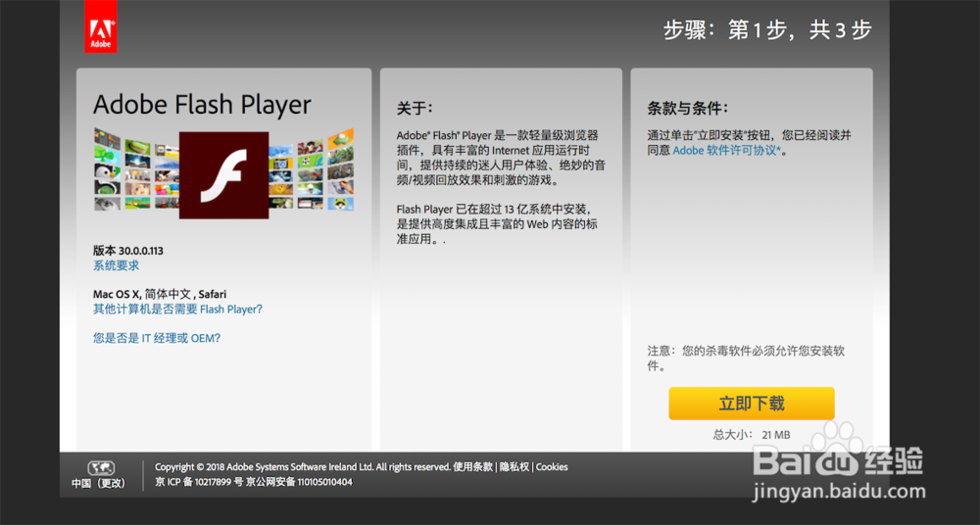Open Cookies link in the footer
Viewport: 980px width, 525px height.
pyautogui.click(x=552, y=467)
